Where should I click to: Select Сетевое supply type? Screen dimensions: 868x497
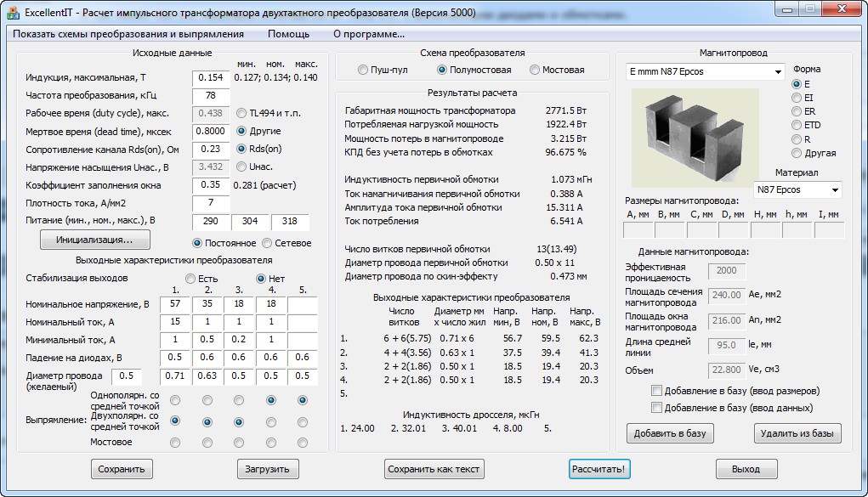tap(267, 243)
